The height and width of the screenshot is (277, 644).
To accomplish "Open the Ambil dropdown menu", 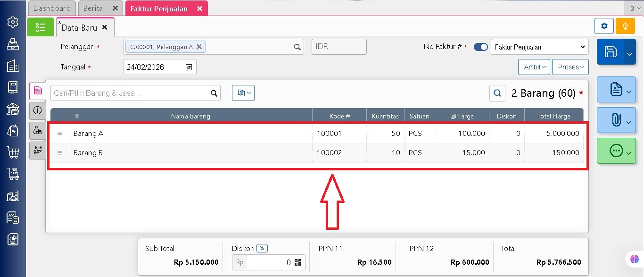I will 534,67.
